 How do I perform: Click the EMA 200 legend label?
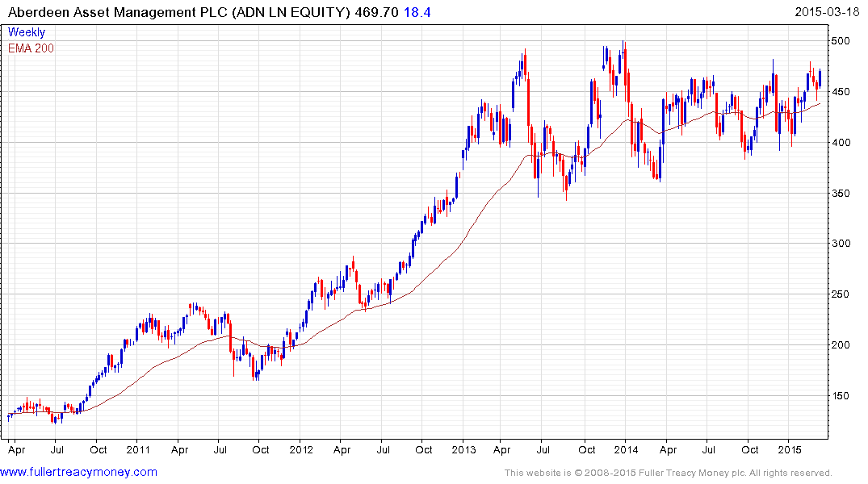[x=31, y=48]
